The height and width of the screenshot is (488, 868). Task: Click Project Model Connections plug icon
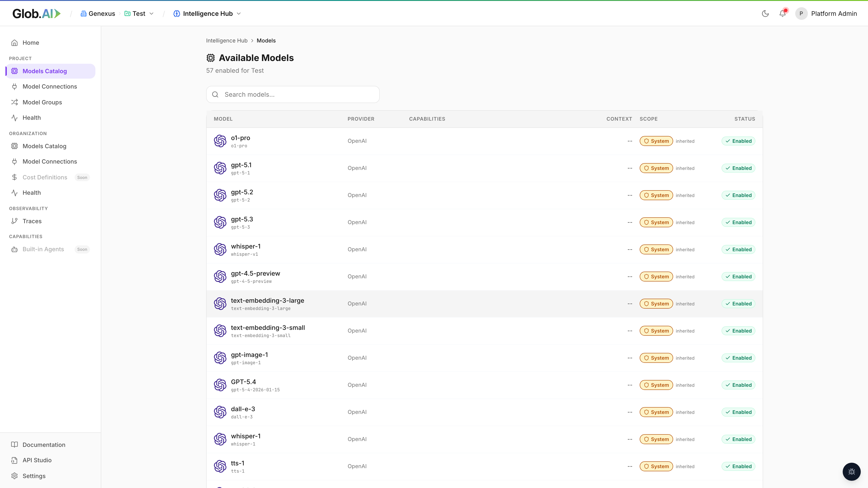pos(14,87)
